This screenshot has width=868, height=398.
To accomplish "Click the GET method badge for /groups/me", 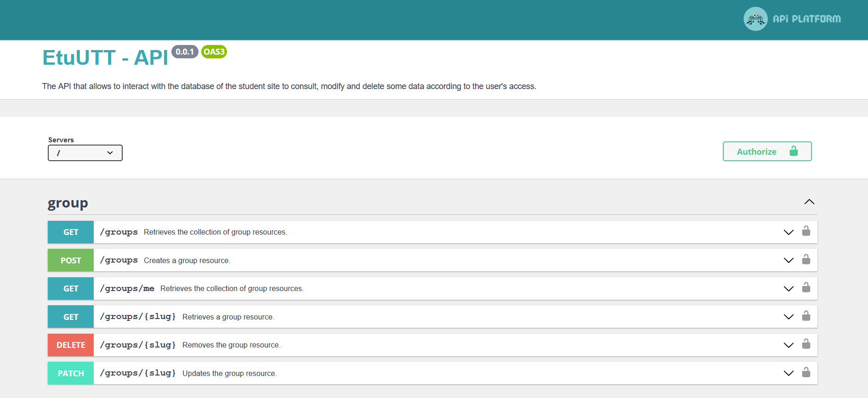I will (71, 289).
